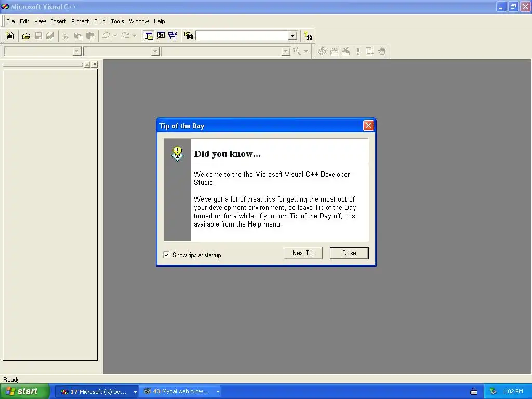
Task: Click the Compile icon in build toolbar
Action: 322,51
